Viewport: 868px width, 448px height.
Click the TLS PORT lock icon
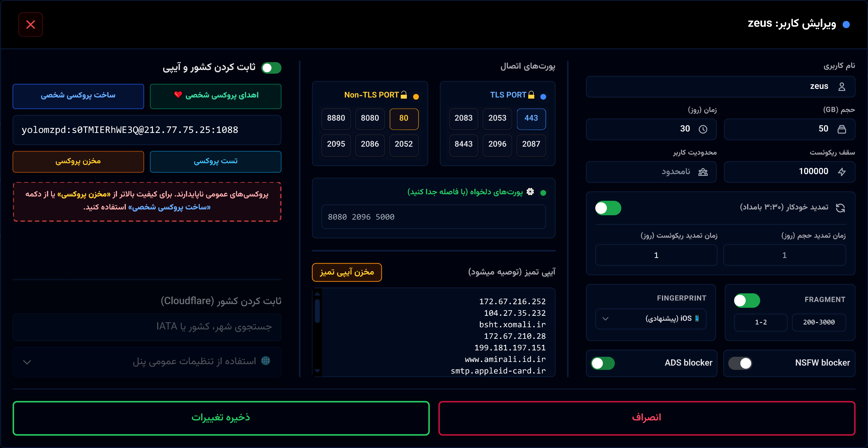coord(531,95)
